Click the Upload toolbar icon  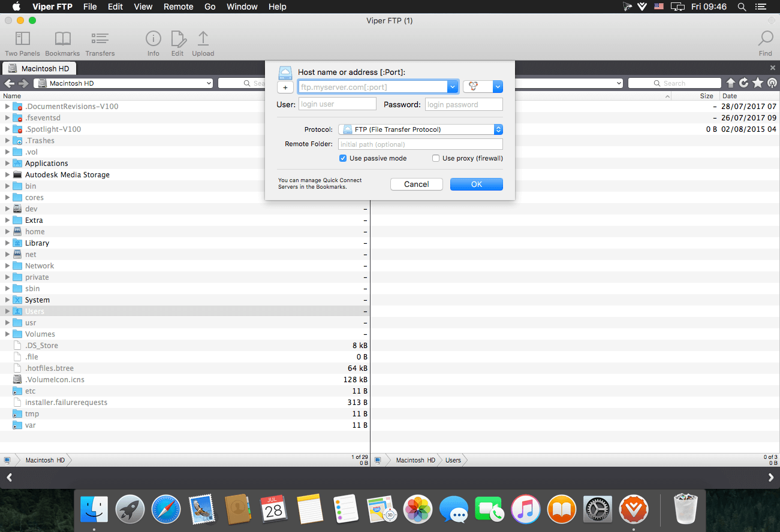point(203,44)
